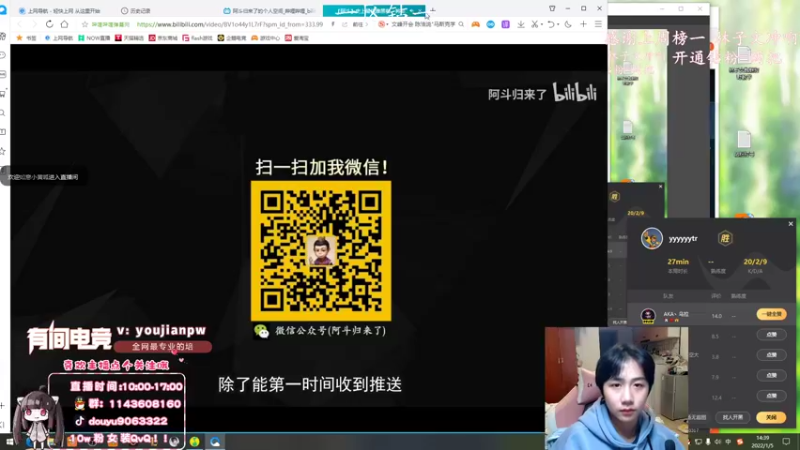This screenshot has width=800, height=450.
Task: Toggle the microphone icon in system tray
Action: pos(708,441)
